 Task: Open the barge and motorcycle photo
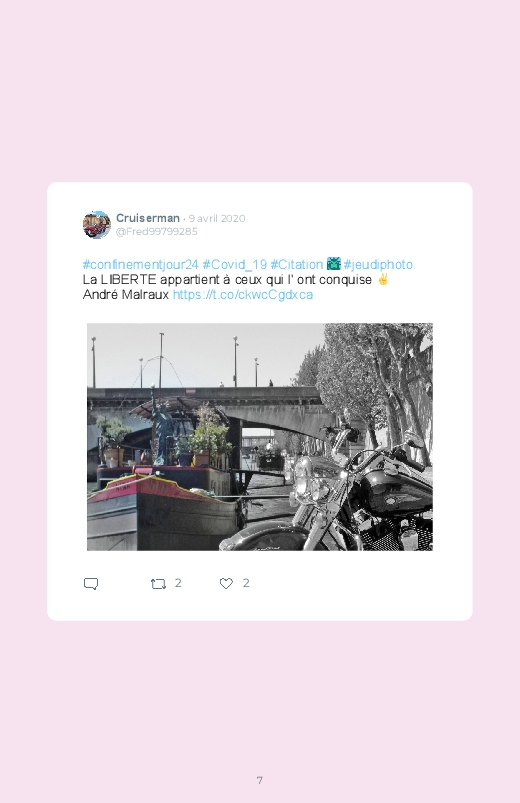click(260, 437)
